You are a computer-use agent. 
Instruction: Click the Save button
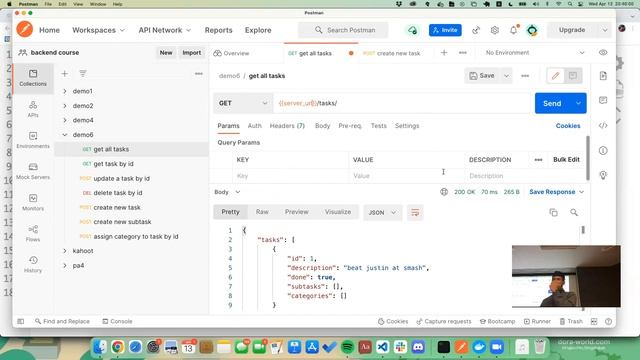[x=482, y=76]
